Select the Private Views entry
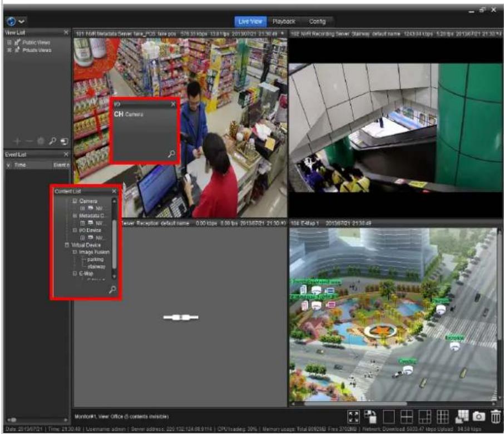The image size is (504, 434). pyautogui.click(x=37, y=50)
